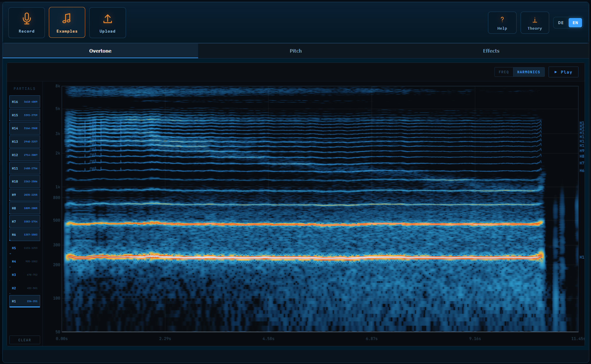Screen dimensions: 591x364
Task: Switch language to DE
Action: tap(561, 23)
